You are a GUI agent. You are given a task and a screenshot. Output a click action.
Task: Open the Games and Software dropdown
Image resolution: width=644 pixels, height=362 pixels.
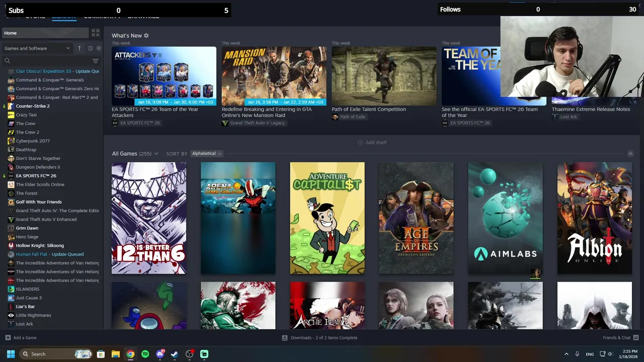pyautogui.click(x=37, y=48)
